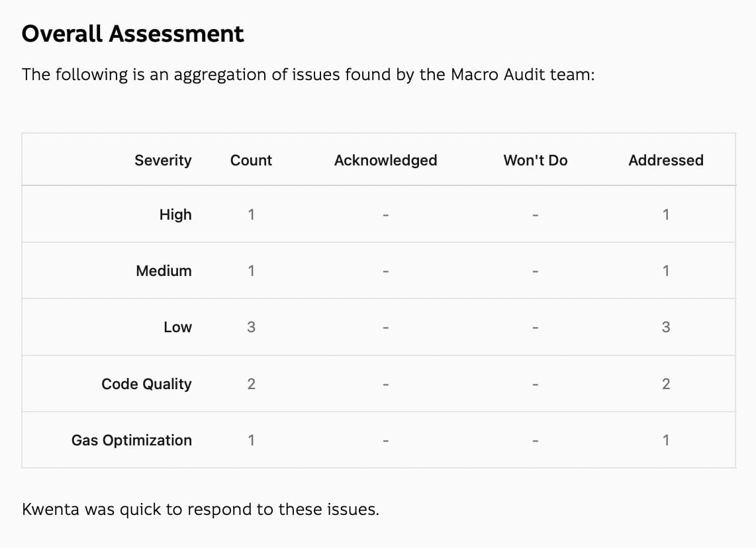Click the Acknowledged column header
Image resolution: width=756 pixels, height=548 pixels.
tap(385, 160)
